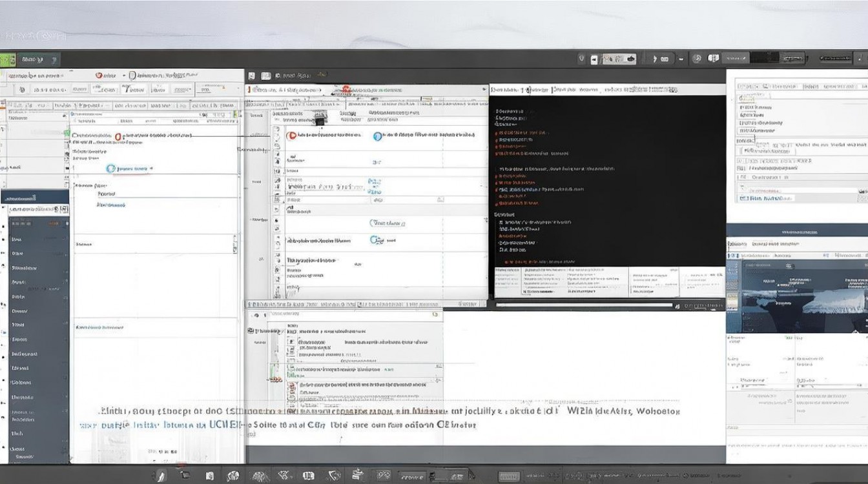Screen dimensions: 868x484
Task: Click the shield icon in the dark top toolbar
Action: coord(583,59)
